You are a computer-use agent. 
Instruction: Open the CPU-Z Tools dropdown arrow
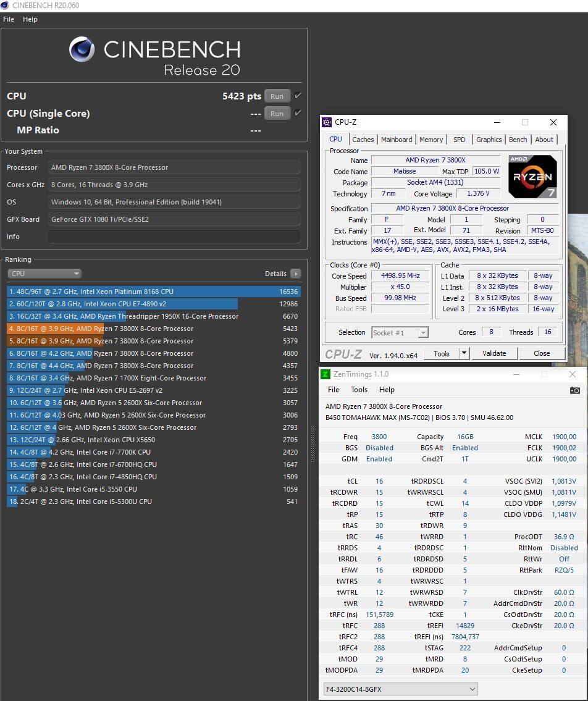[x=464, y=353]
